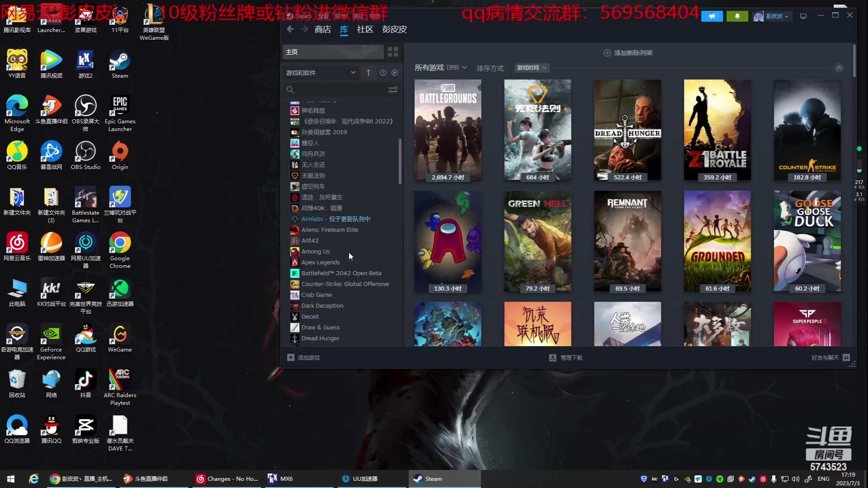
Task: Toggle the recent-activity clock filter
Action: [x=383, y=73]
